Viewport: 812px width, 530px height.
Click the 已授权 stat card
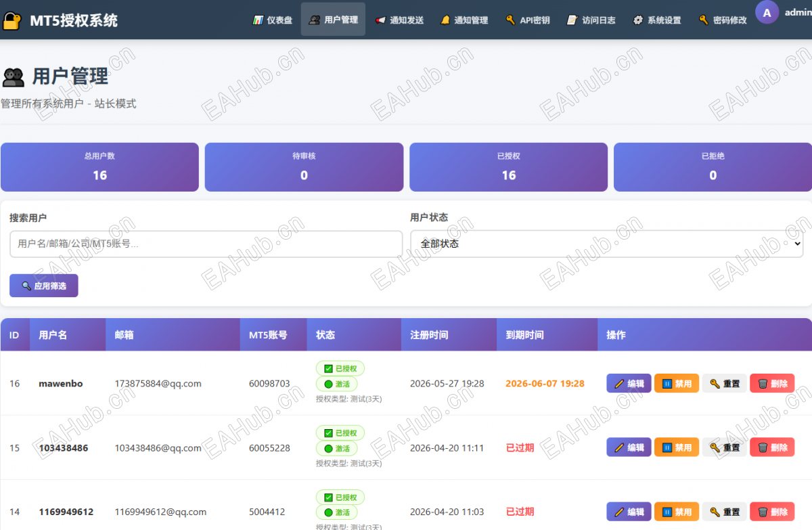pyautogui.click(x=509, y=167)
